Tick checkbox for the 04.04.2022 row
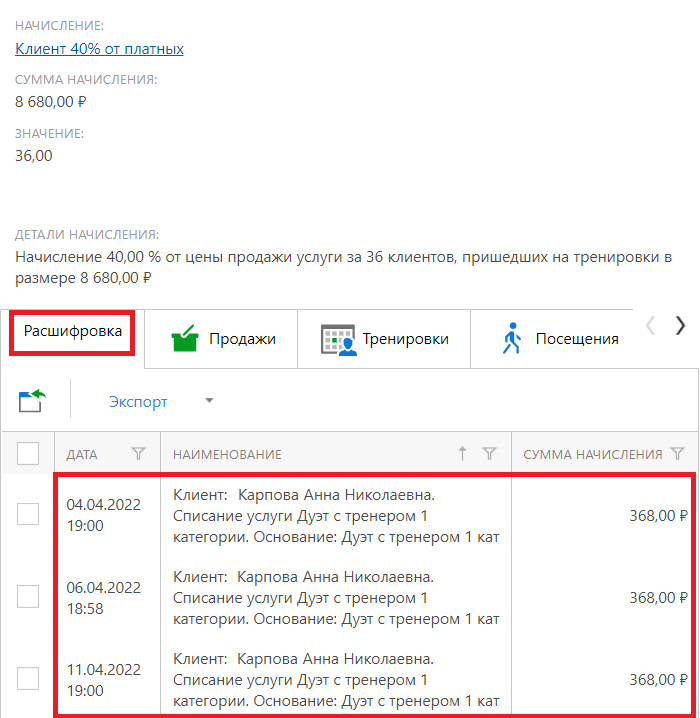The height and width of the screenshot is (718, 700). (28, 514)
